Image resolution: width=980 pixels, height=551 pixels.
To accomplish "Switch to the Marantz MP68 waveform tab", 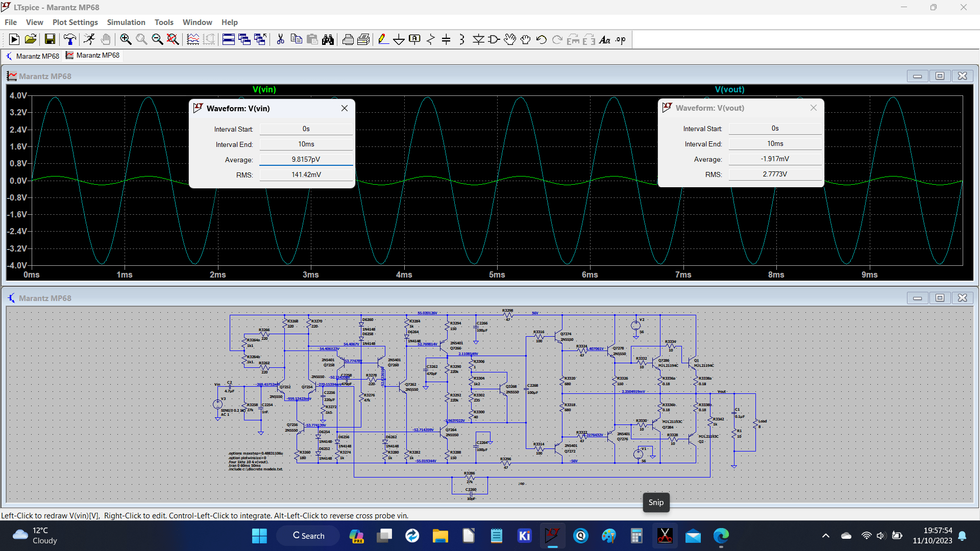I will tap(93, 56).
